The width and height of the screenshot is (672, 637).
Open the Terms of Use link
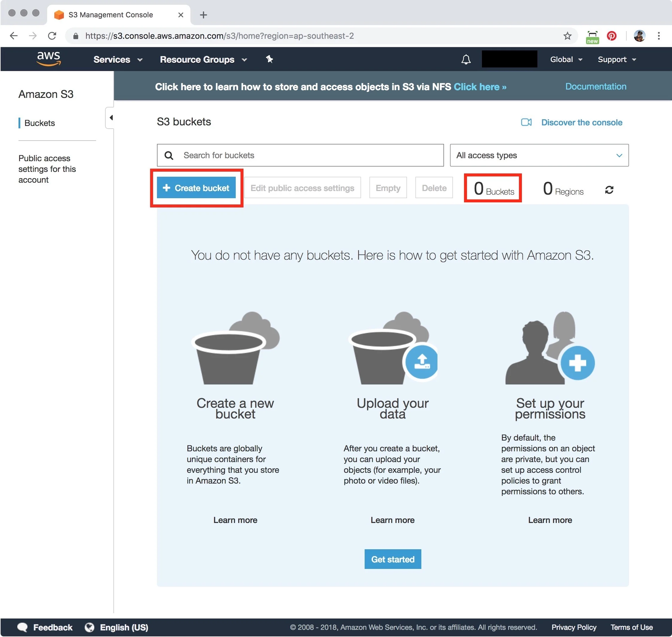(631, 627)
